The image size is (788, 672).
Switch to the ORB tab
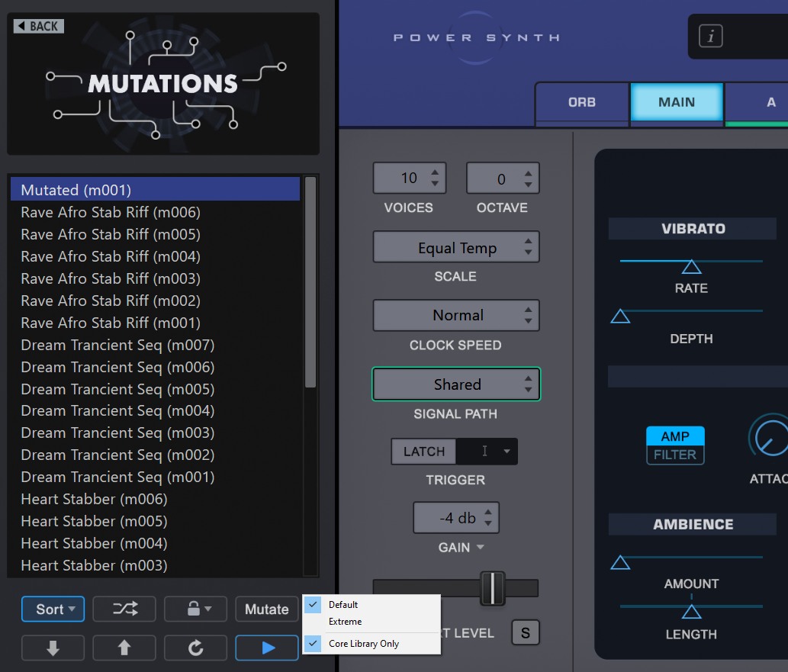tap(581, 102)
